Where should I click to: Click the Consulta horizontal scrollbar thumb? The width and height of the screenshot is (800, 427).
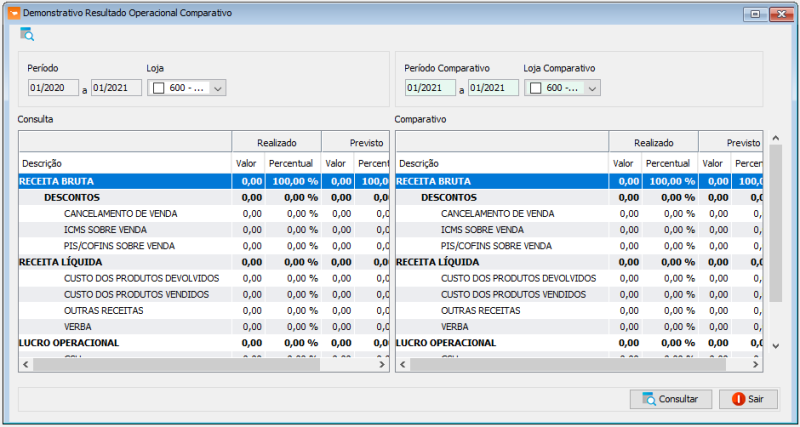177,365
